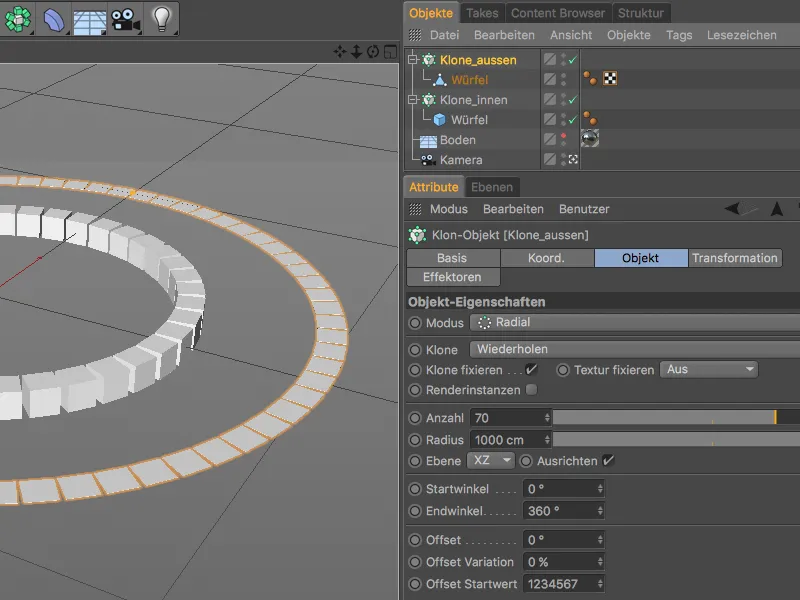Open the Transformation properties button
The height and width of the screenshot is (600, 800).
tap(735, 258)
